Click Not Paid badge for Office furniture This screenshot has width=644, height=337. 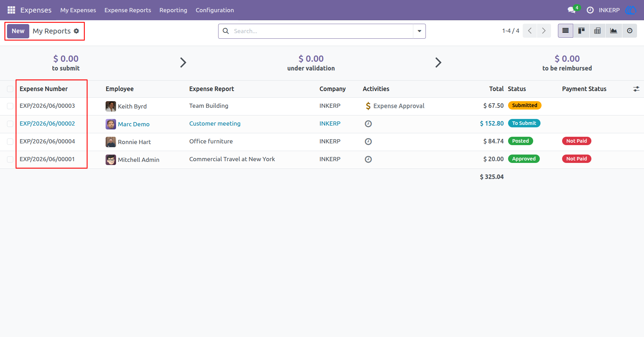coord(576,141)
